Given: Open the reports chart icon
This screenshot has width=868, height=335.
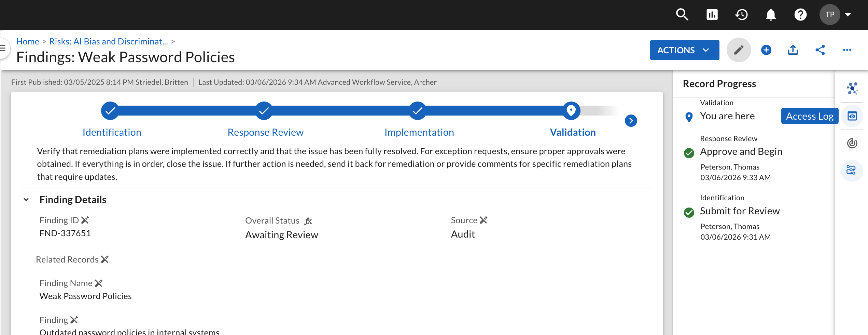Looking at the screenshot, I should click(x=712, y=15).
